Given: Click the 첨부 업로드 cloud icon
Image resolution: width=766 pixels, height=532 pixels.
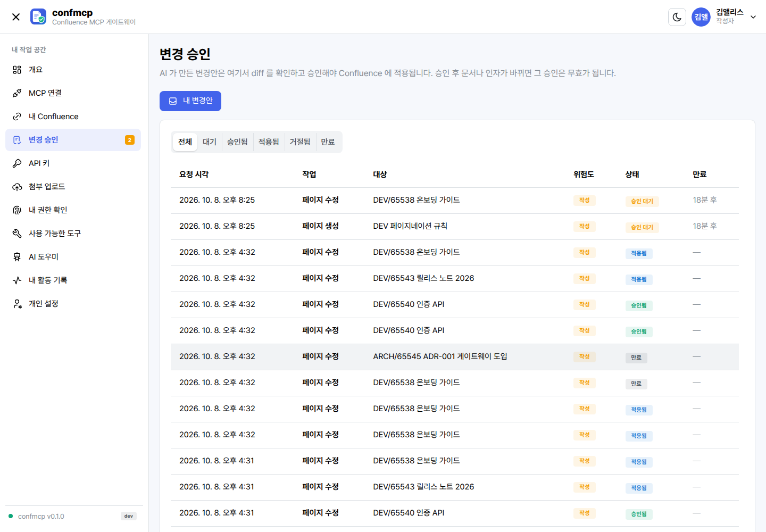Looking at the screenshot, I should click(17, 187).
